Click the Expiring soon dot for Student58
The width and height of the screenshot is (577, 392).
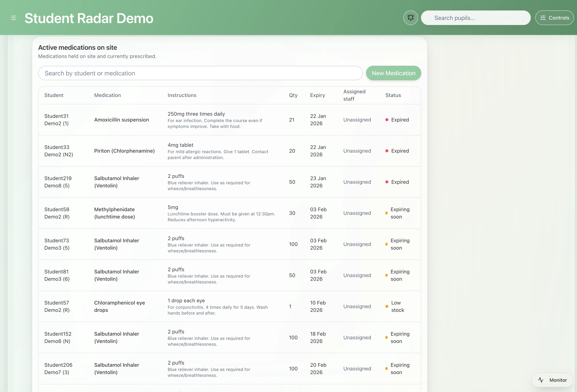[386, 213]
